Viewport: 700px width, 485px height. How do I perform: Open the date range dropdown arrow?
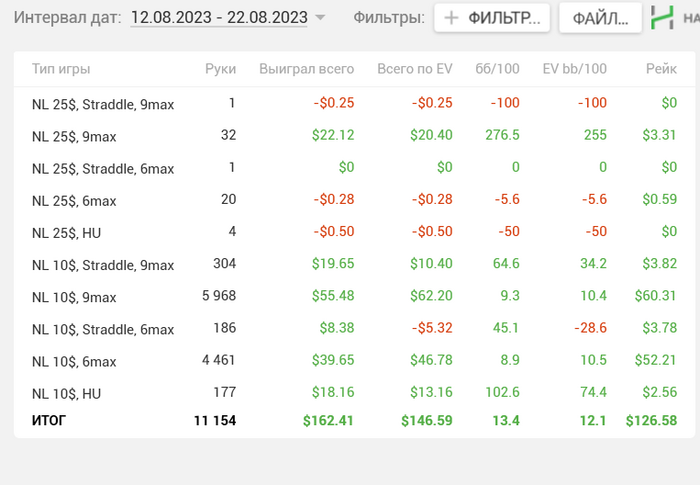point(320,18)
